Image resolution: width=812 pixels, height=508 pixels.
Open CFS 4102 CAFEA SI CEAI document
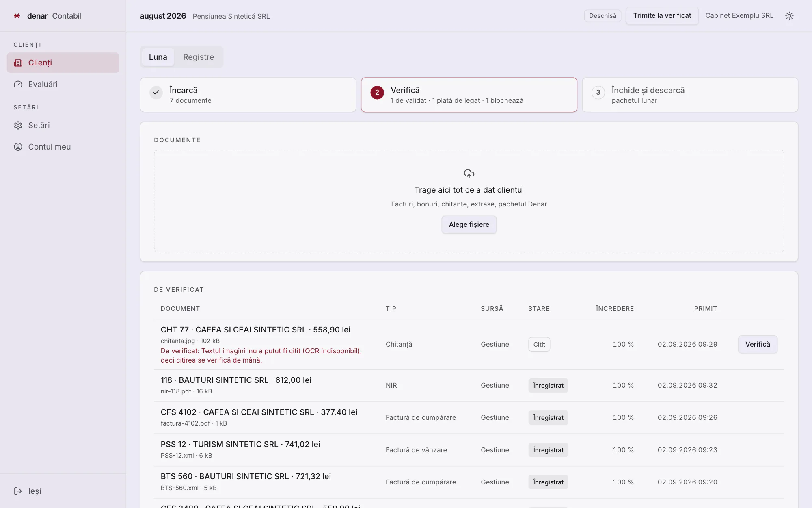point(259,412)
